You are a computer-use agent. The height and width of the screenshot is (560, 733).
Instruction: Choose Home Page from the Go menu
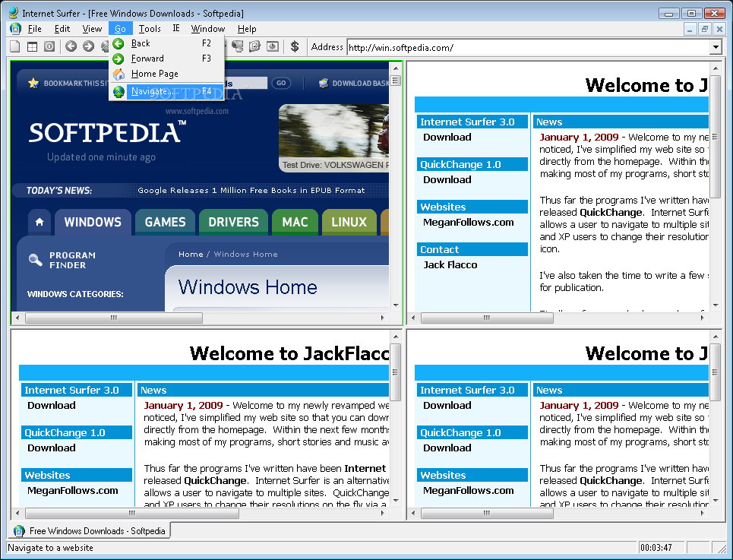tap(167, 74)
